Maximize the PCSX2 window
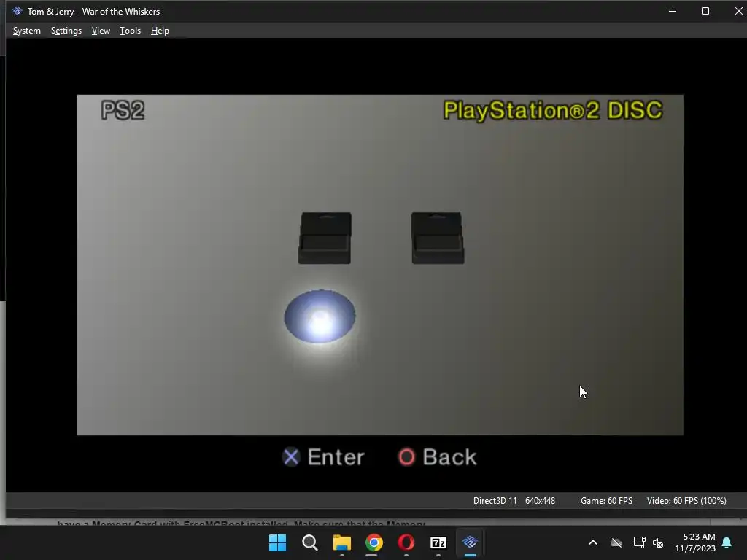Image resolution: width=747 pixels, height=560 pixels. coord(705,11)
